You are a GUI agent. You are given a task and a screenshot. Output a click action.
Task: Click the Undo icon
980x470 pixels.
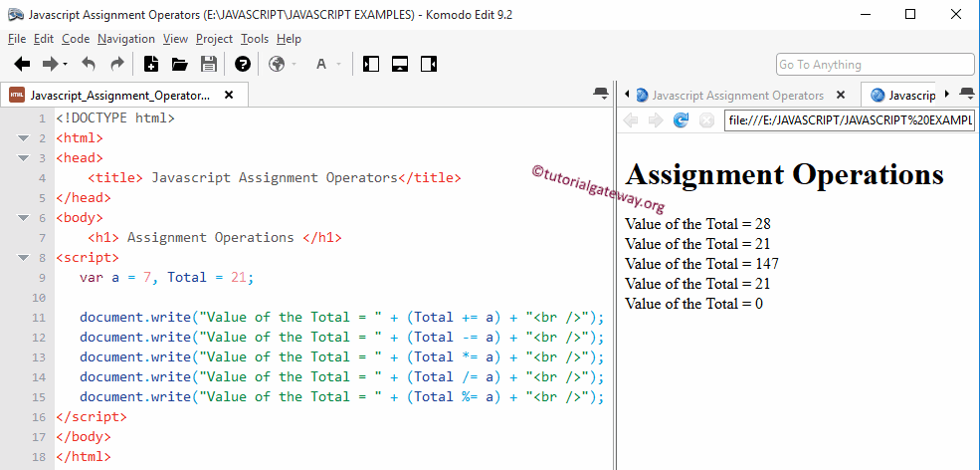pos(89,64)
